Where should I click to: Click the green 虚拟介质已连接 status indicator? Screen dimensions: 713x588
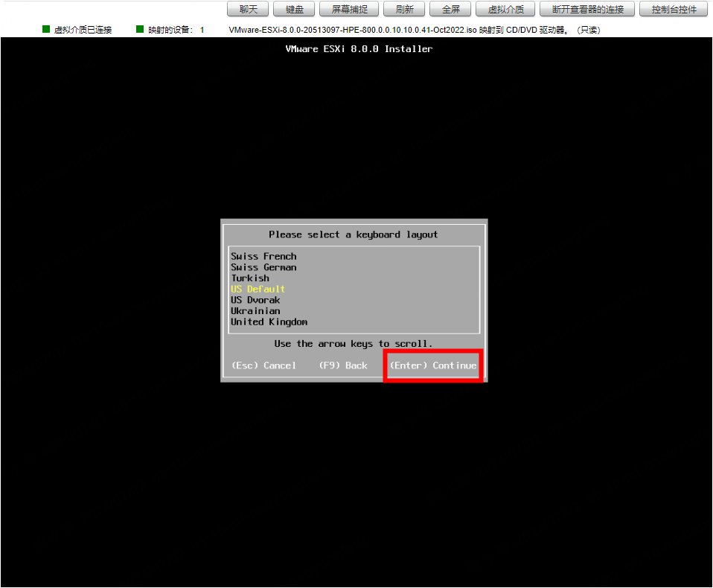pos(46,30)
